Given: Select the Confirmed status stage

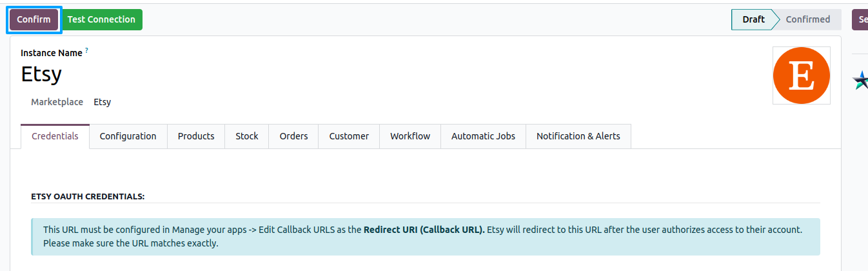Looking at the screenshot, I should pos(808,19).
